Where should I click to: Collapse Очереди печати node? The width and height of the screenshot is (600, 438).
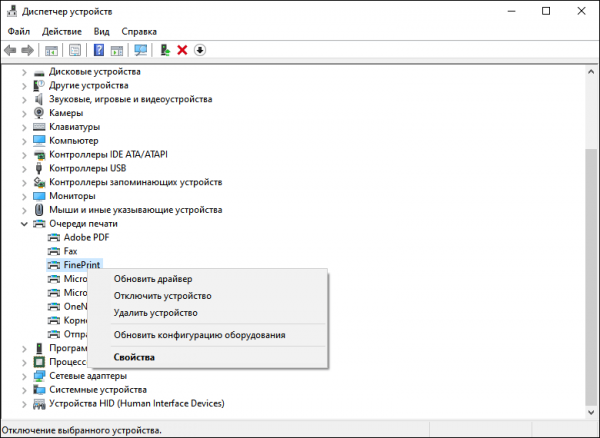tap(24, 224)
